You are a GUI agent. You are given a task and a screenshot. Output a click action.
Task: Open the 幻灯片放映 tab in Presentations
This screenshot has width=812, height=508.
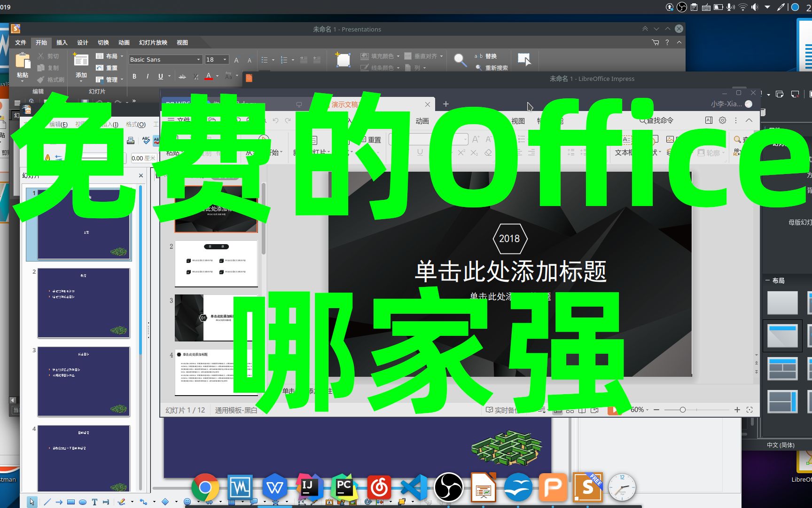pyautogui.click(x=153, y=42)
